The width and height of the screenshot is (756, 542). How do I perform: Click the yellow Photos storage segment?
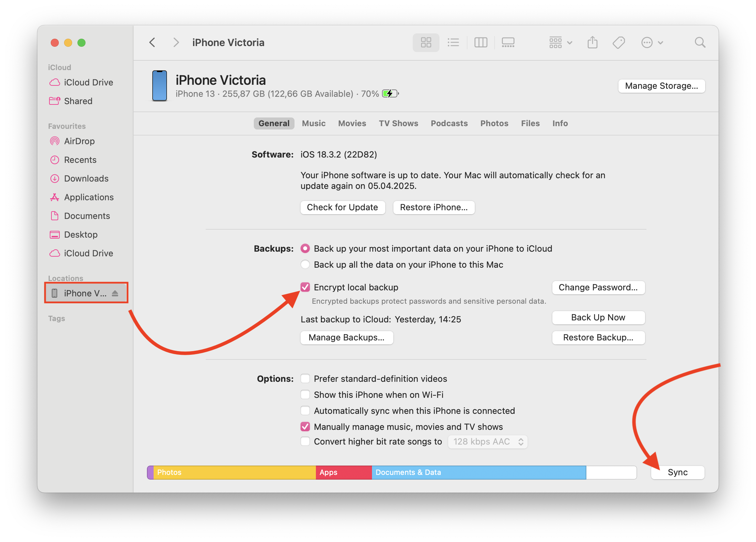[234, 472]
